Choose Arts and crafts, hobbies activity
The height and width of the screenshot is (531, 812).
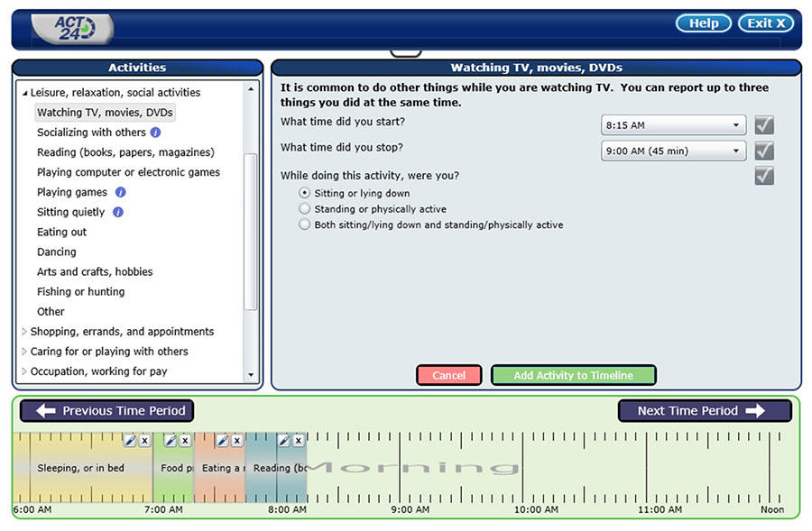(95, 271)
